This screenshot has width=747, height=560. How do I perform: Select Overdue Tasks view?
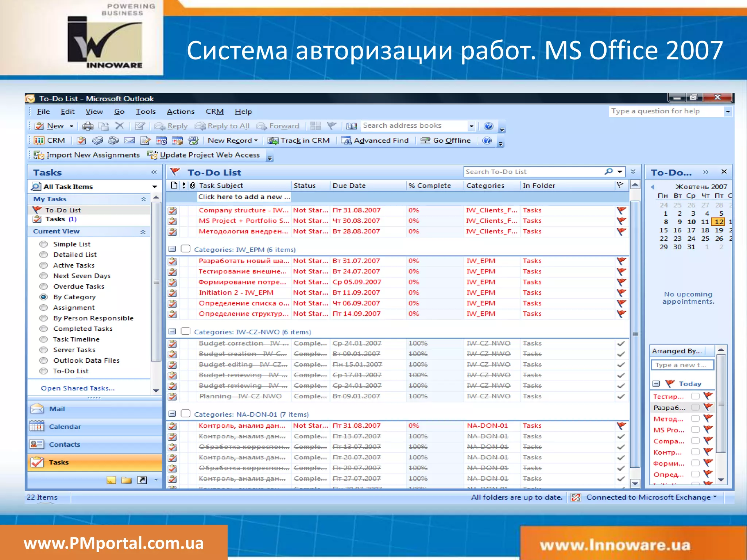43,286
